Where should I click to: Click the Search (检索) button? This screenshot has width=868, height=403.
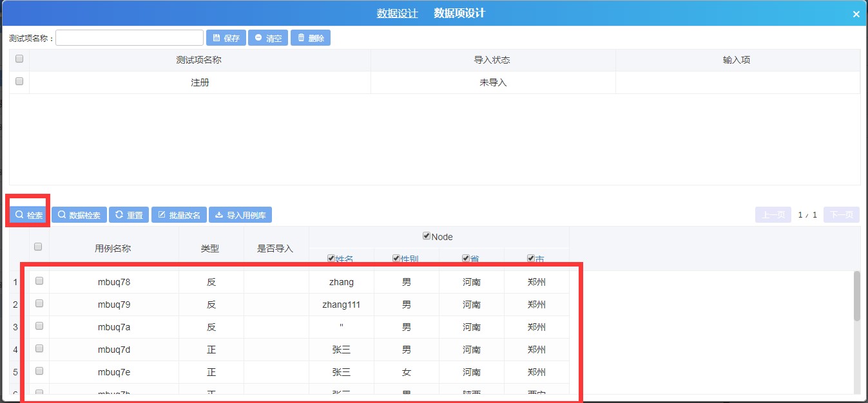click(29, 215)
